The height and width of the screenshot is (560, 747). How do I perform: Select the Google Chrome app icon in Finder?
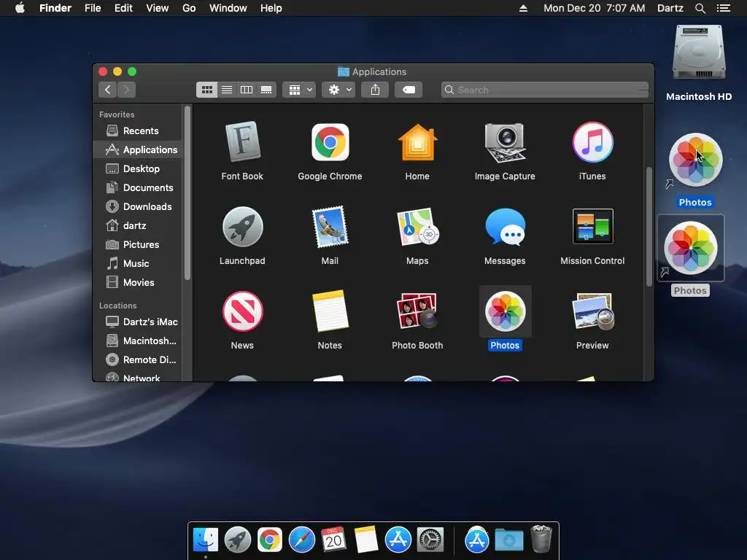(x=330, y=142)
